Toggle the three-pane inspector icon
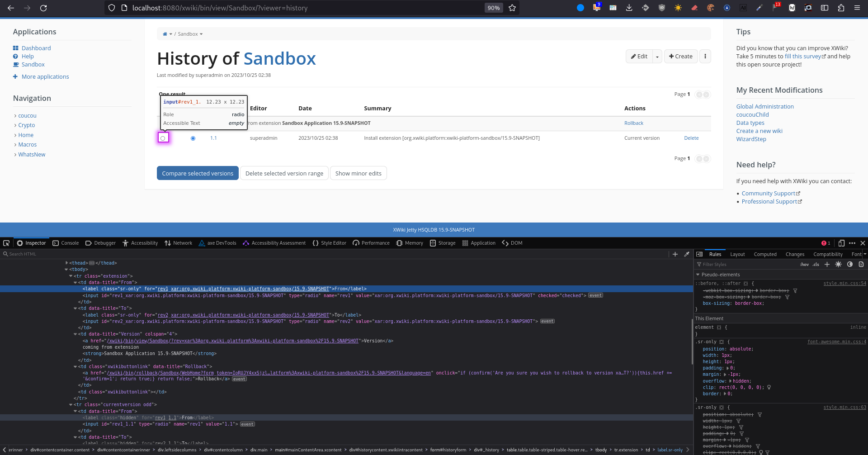 [x=699, y=254]
